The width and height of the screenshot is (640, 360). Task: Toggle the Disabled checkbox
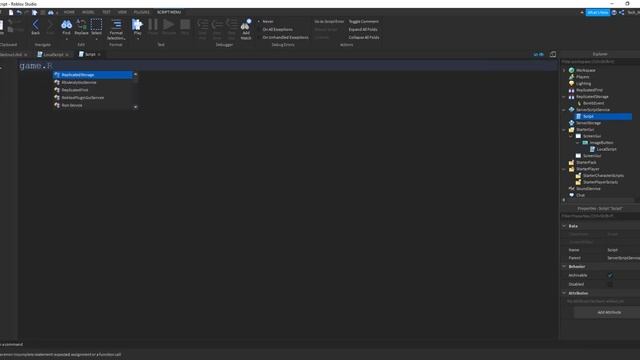click(x=610, y=284)
